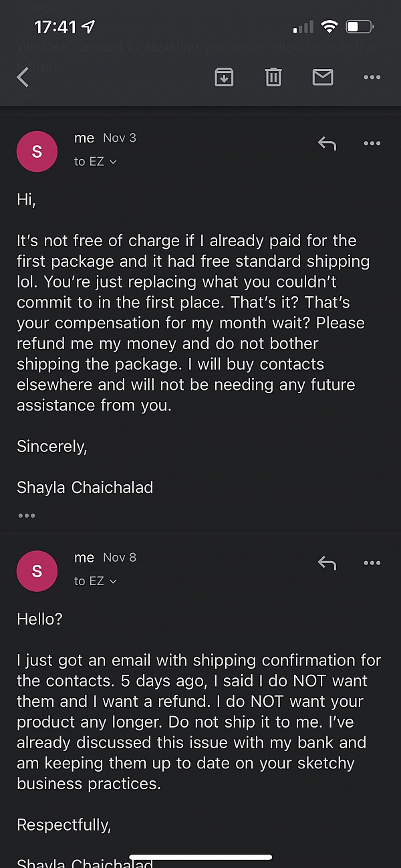Tap sender avatar on Nov 8 message
Screen dimensions: 401x868
point(37,571)
